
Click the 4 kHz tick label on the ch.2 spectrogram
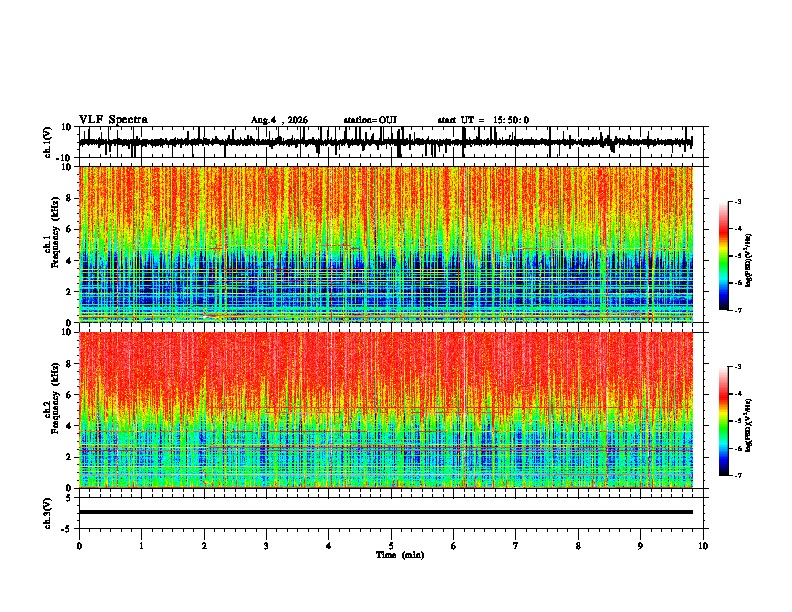[69, 426]
